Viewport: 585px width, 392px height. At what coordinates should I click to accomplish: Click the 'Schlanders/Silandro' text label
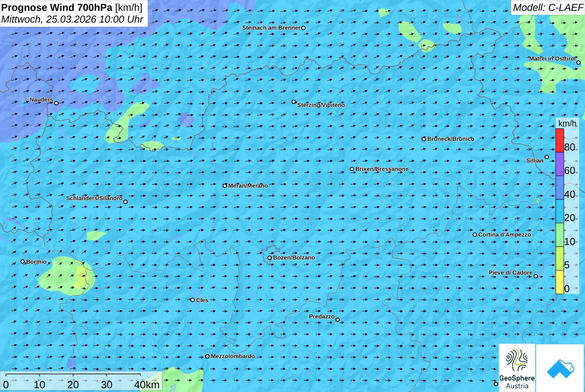pyautogui.click(x=94, y=198)
